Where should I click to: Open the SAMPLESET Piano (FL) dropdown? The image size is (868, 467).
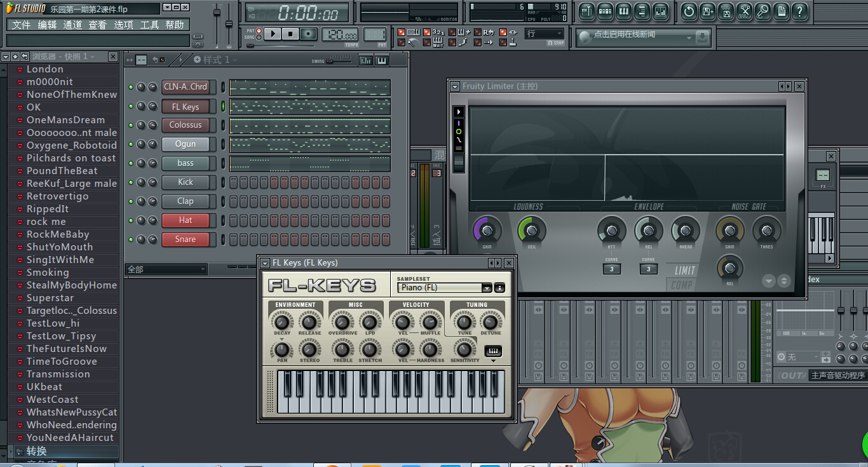[487, 288]
